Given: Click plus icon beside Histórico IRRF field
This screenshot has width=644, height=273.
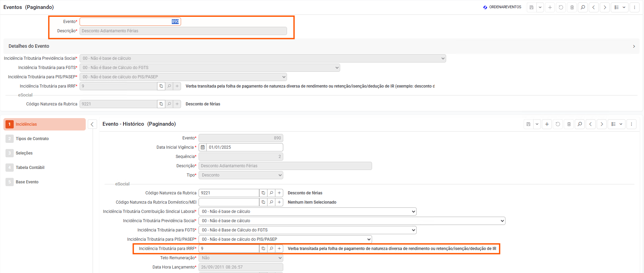Looking at the screenshot, I should pos(279,249).
